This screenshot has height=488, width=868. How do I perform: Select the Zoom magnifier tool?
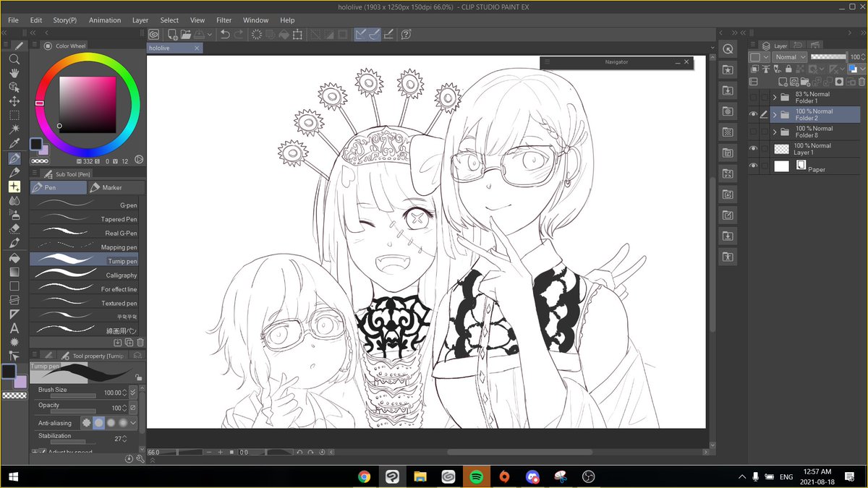point(14,59)
